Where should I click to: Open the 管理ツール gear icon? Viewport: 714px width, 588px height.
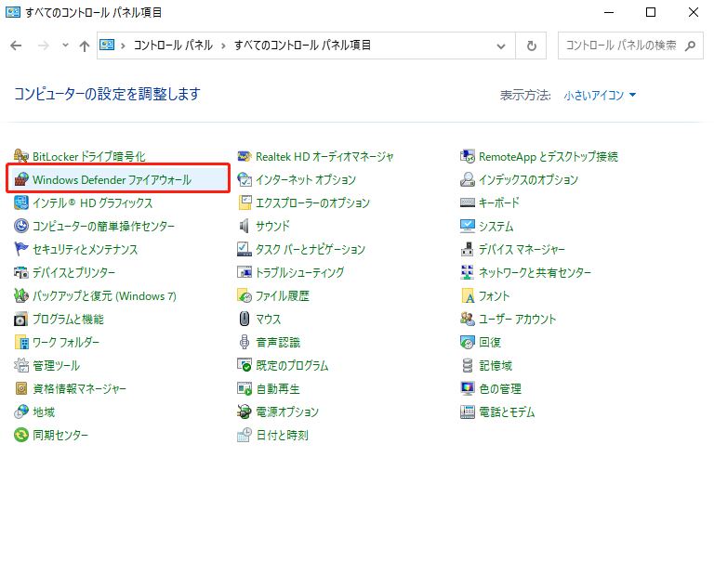(21, 365)
